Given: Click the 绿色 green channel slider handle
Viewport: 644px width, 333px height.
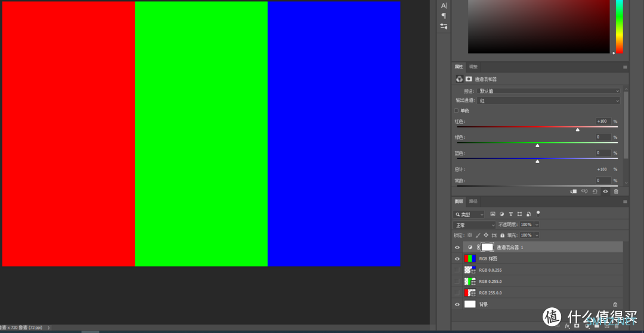Looking at the screenshot, I should pos(537,145).
